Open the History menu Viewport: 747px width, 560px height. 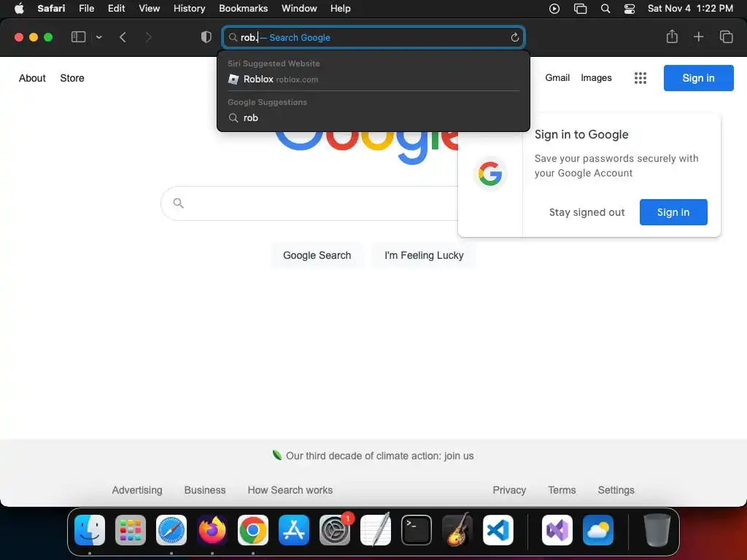tap(189, 9)
